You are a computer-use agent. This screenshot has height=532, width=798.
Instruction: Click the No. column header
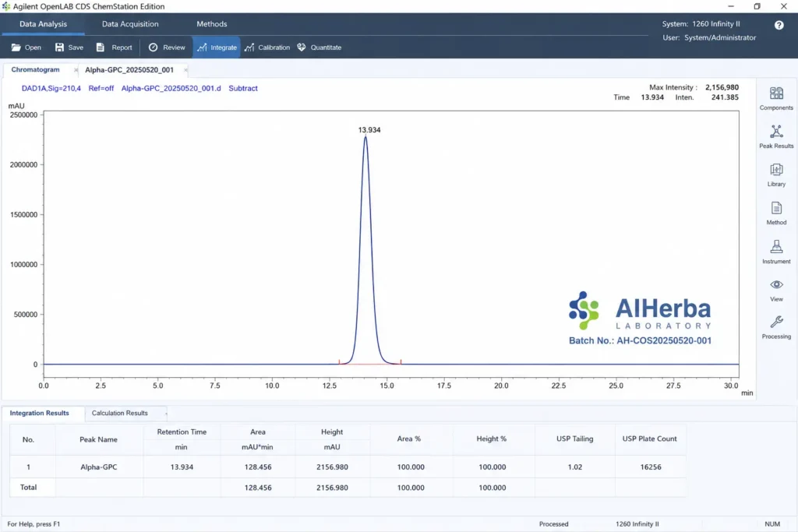point(28,439)
